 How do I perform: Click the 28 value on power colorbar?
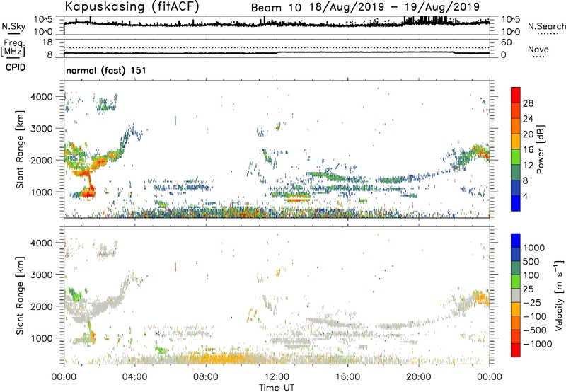[528, 103]
